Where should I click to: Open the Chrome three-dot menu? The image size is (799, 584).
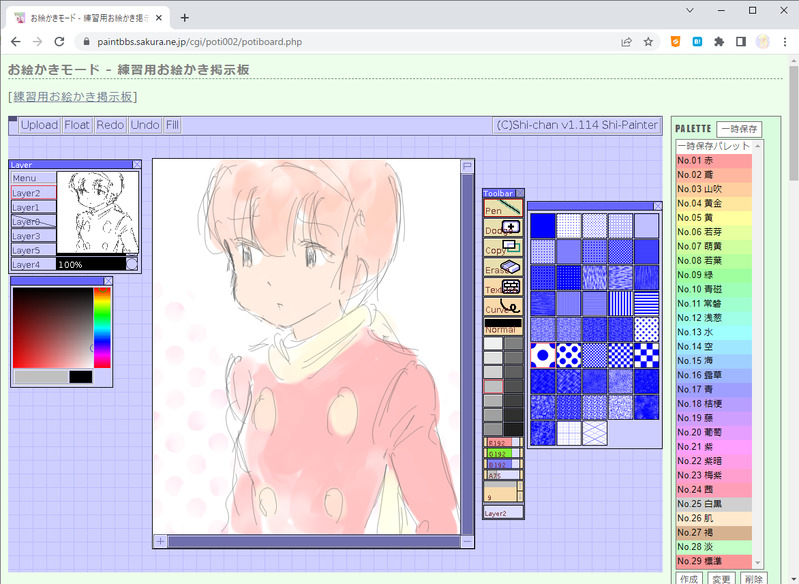pyautogui.click(x=785, y=42)
